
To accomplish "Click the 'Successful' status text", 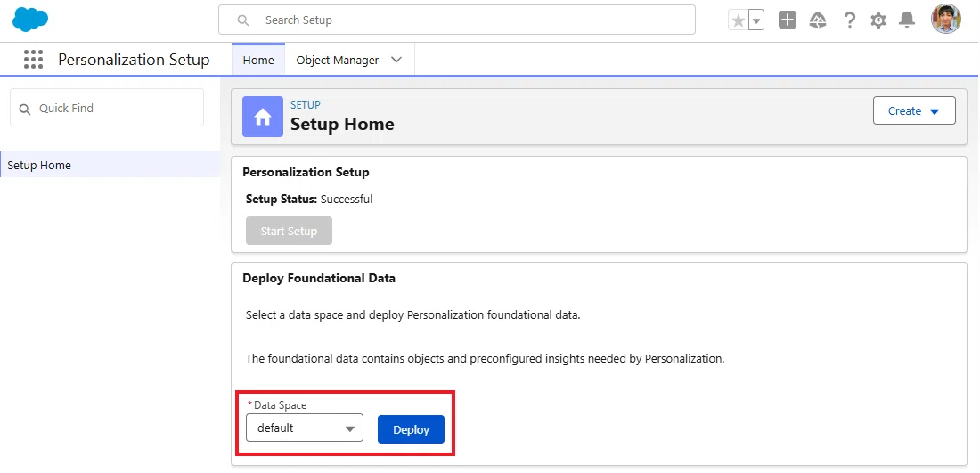I will (x=347, y=200).
